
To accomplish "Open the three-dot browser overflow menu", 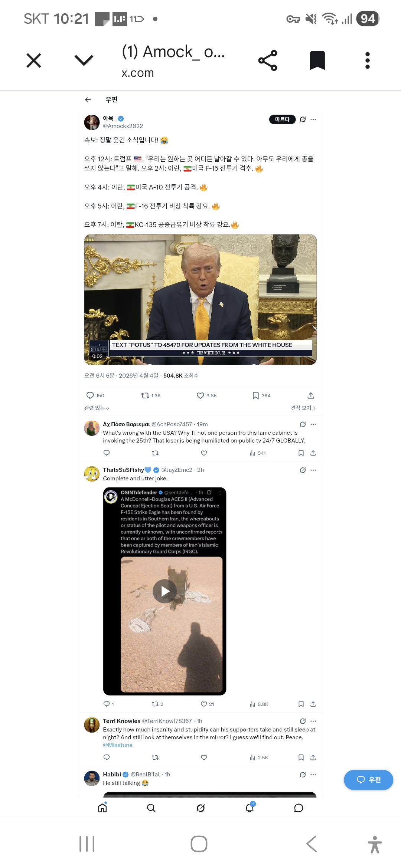I will (x=368, y=60).
